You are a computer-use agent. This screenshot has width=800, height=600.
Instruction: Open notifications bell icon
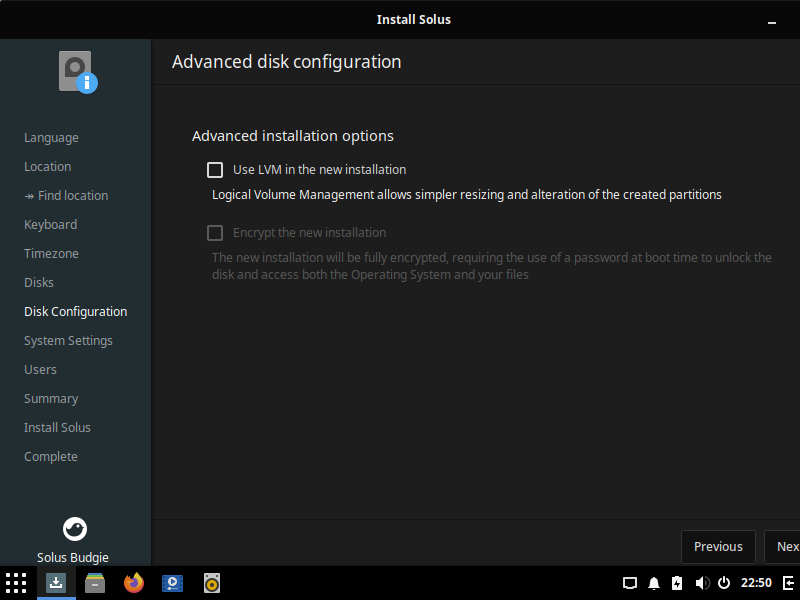point(654,583)
